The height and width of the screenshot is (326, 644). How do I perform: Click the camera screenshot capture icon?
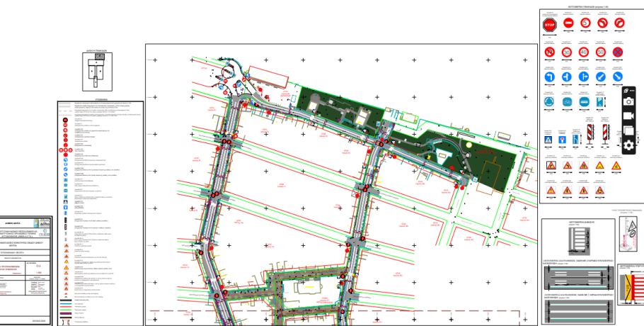pyautogui.click(x=628, y=102)
